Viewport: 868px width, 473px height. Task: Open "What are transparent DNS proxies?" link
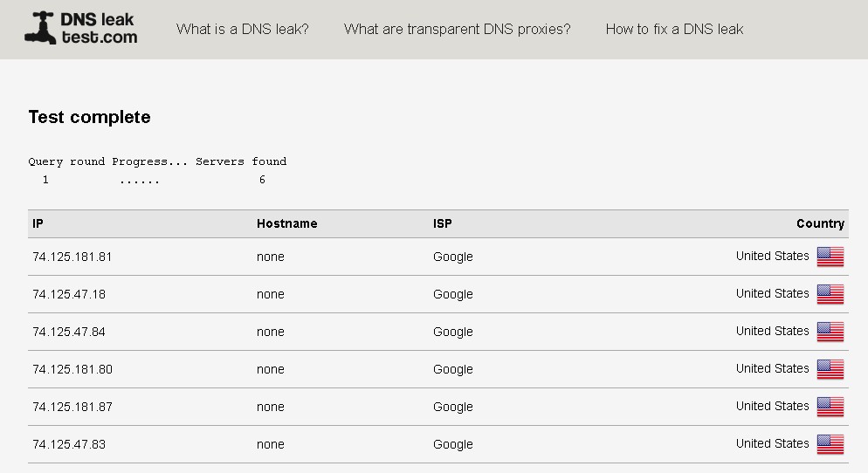pos(458,30)
